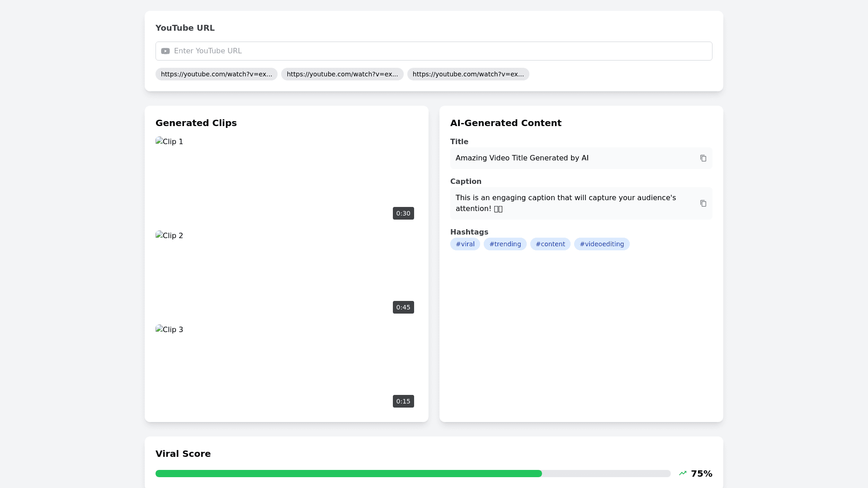Click the #viral hashtag

(465, 244)
